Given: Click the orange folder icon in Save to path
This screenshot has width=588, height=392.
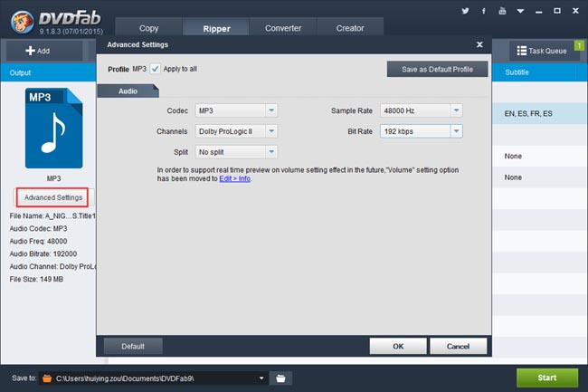Looking at the screenshot, I should pyautogui.click(x=47, y=378).
